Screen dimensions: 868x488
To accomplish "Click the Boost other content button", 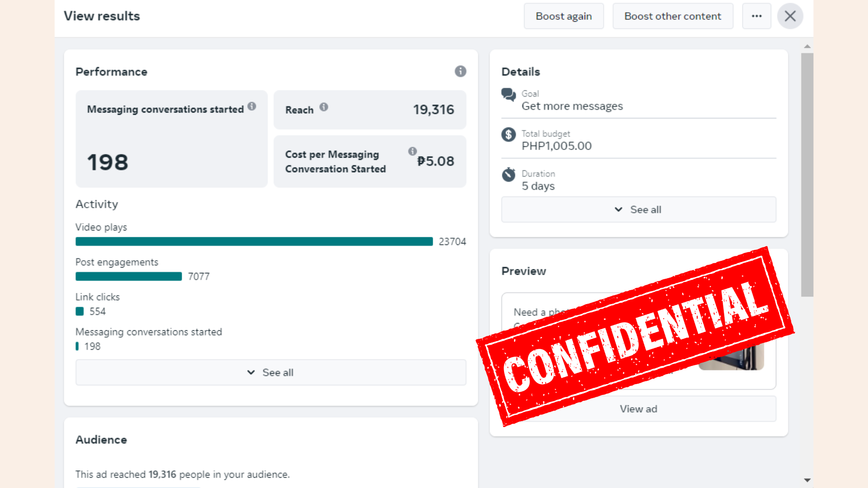I will click(672, 16).
